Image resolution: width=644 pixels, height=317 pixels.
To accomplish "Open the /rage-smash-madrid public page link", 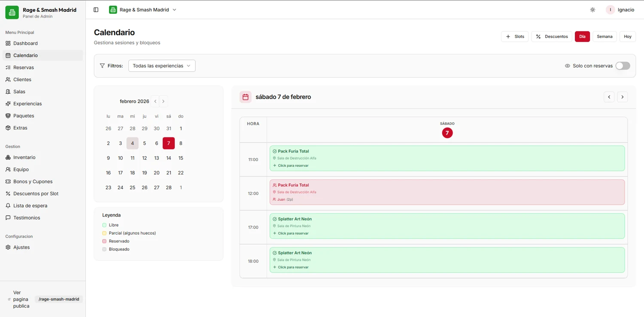I will click(x=59, y=299).
